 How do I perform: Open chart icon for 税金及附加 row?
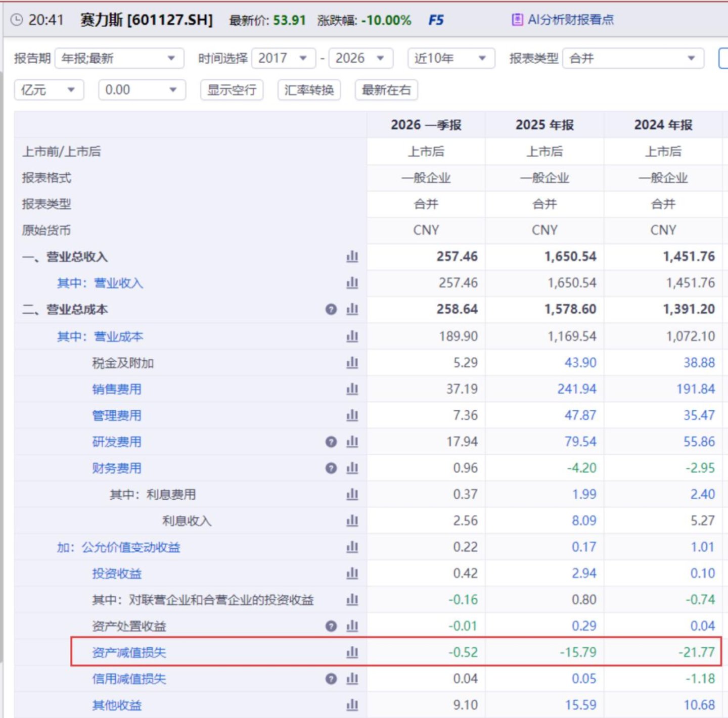pos(352,362)
